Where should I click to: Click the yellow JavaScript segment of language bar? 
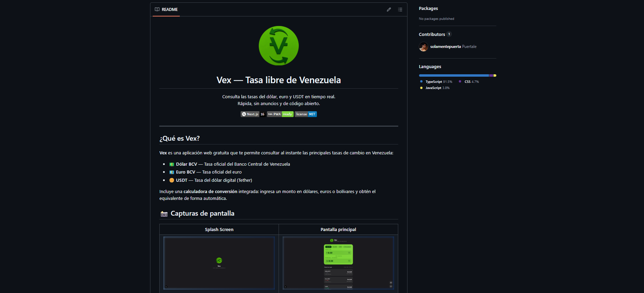(x=495, y=75)
